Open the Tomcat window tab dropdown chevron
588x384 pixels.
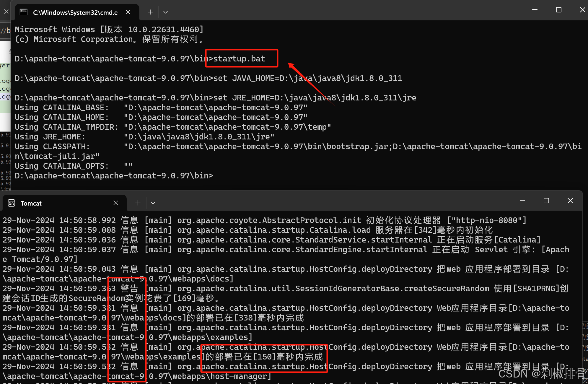point(153,203)
